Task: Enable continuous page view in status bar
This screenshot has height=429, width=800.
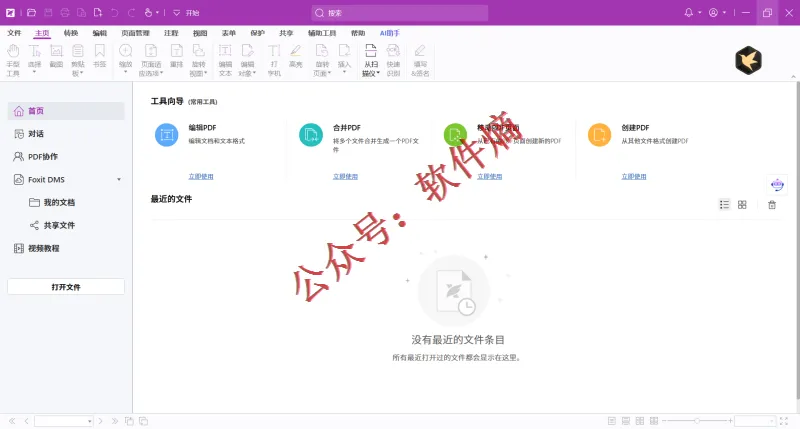Action: click(x=626, y=421)
